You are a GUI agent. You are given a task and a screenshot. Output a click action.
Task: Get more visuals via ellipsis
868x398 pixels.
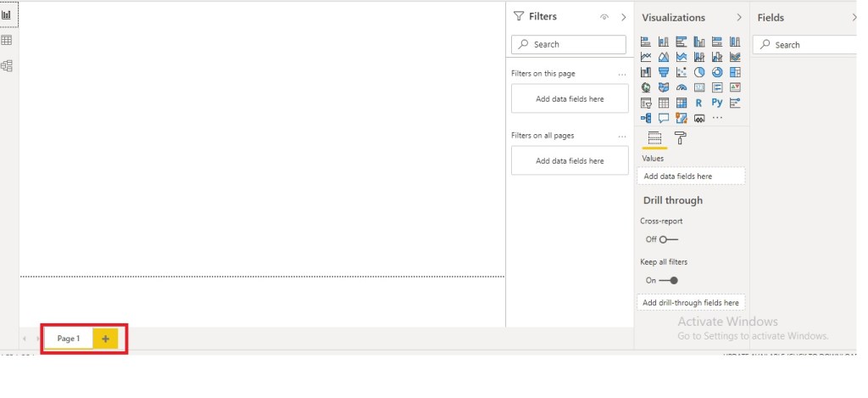717,118
